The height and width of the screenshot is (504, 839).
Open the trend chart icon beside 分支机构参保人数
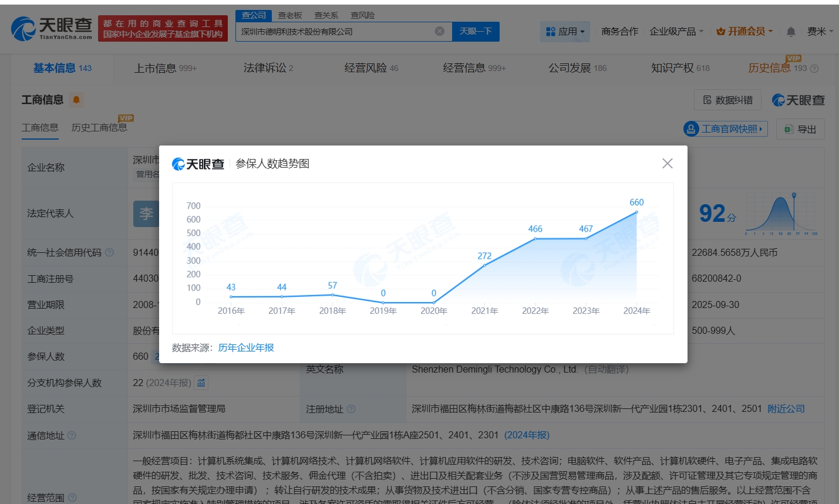coord(201,383)
